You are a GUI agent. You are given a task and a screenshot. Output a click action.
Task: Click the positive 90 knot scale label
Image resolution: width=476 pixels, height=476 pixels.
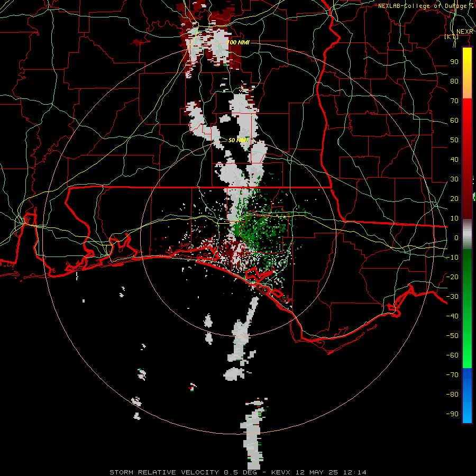pyautogui.click(x=454, y=62)
